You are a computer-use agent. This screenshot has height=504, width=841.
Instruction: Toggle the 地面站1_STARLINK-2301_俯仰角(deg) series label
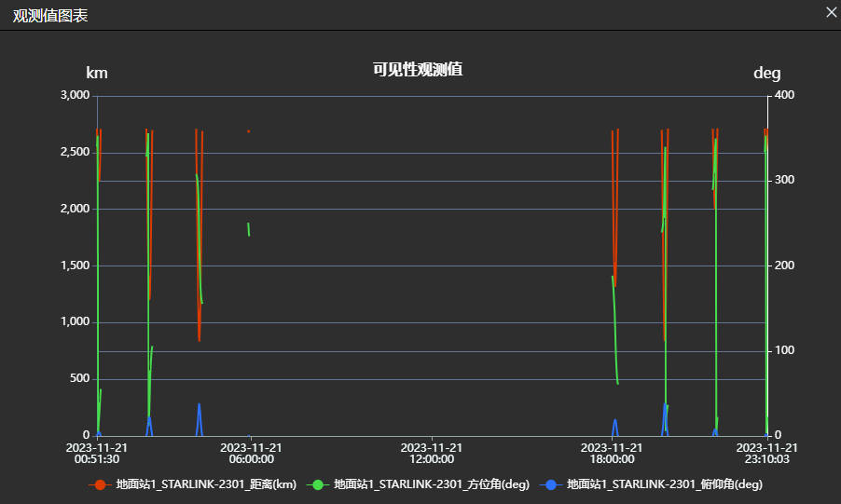pos(664,484)
